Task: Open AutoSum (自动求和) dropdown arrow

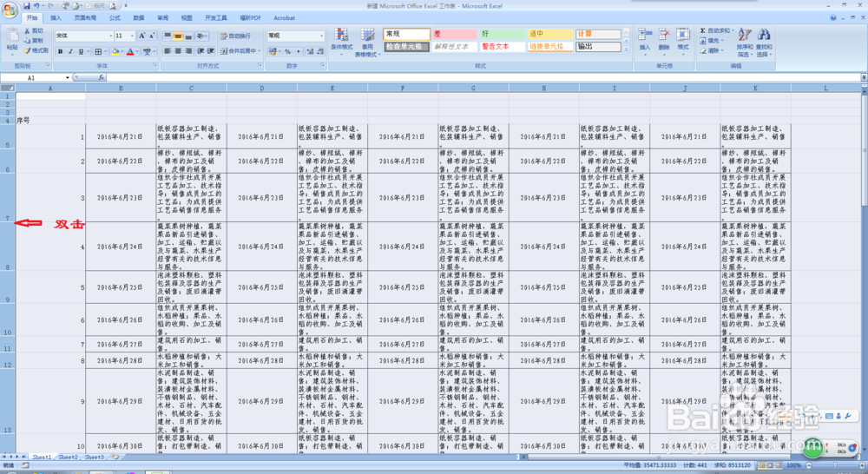Action: coord(733,31)
